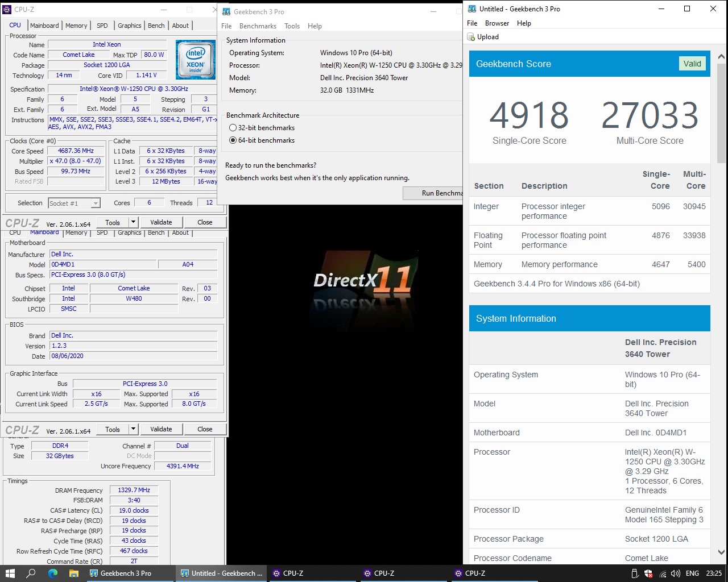The width and height of the screenshot is (728, 582).
Task: Open the SPD tab in the front CPU-Z window
Action: point(102,26)
